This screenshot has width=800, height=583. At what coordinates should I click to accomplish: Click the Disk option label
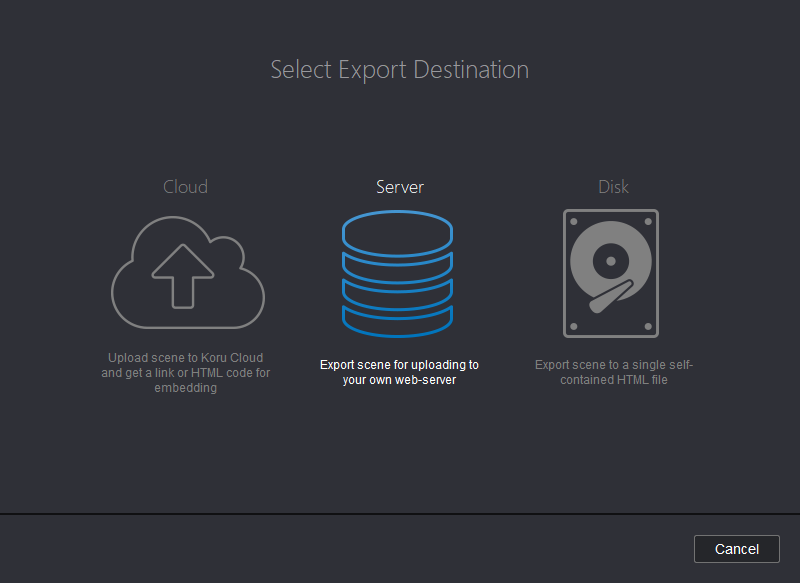(612, 186)
